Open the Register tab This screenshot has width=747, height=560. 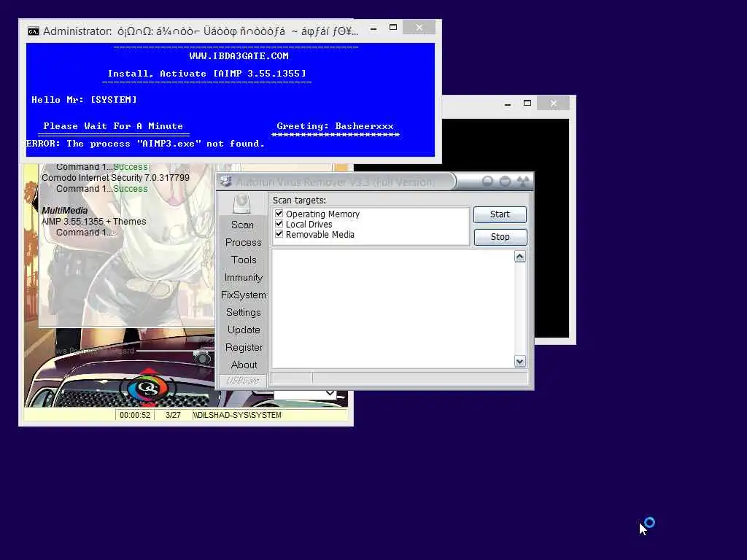point(244,348)
